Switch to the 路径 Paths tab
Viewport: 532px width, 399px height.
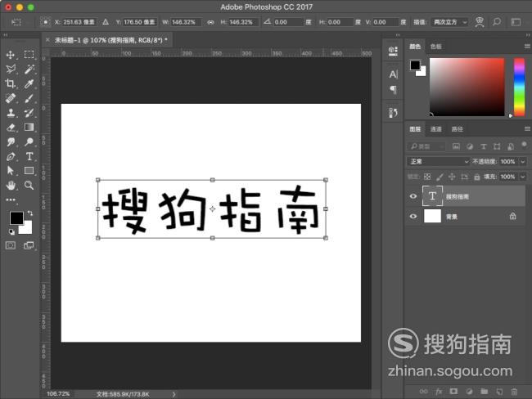(457, 129)
